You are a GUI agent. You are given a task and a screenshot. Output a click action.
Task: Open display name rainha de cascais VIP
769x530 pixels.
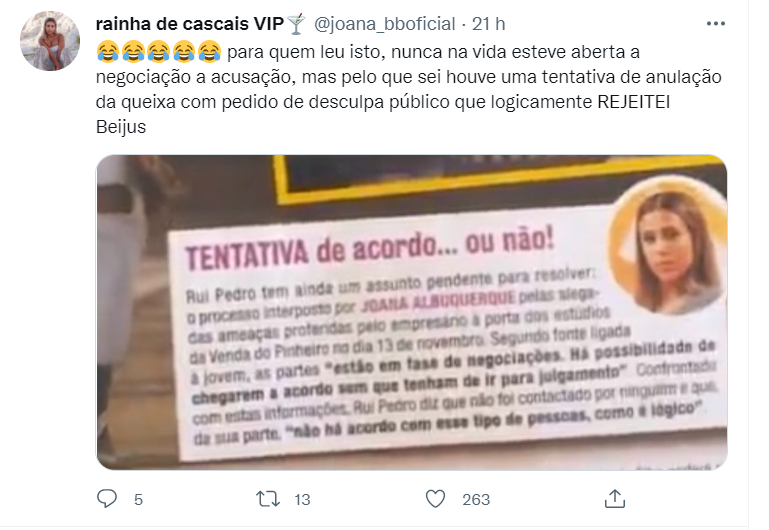(190, 24)
